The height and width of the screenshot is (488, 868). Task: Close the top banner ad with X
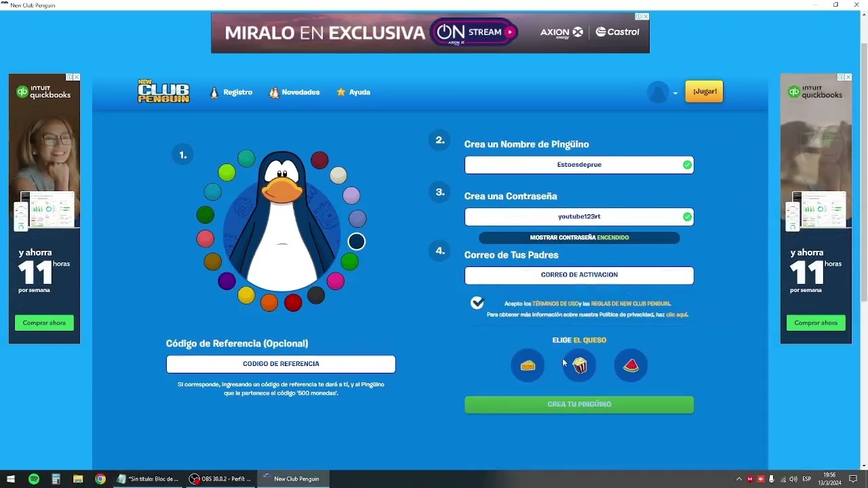646,16
